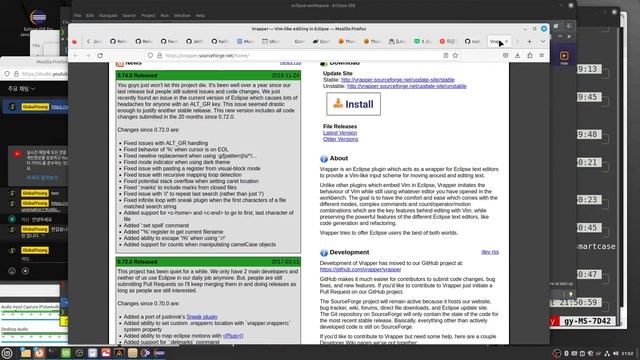Open reader view icon in address bar
640x360 pixels.
[446, 56]
